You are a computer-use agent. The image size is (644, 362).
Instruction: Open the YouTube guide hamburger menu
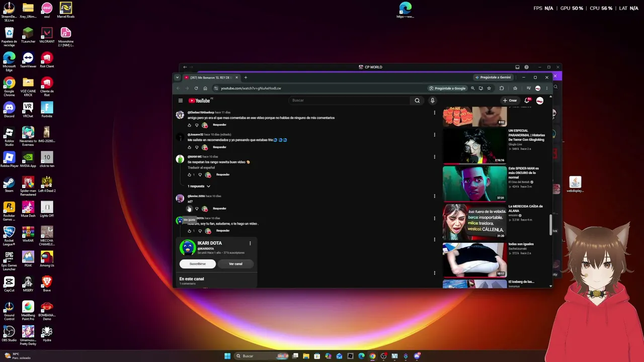(181, 101)
